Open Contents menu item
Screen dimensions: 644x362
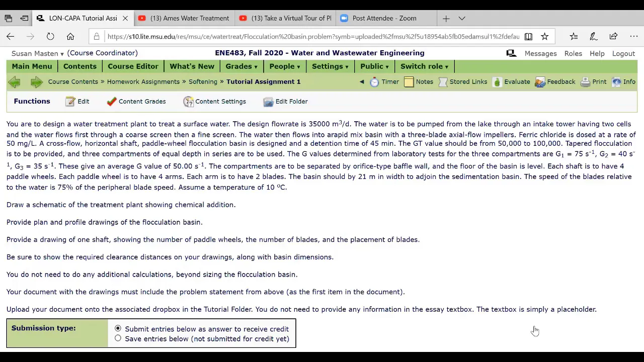point(80,66)
